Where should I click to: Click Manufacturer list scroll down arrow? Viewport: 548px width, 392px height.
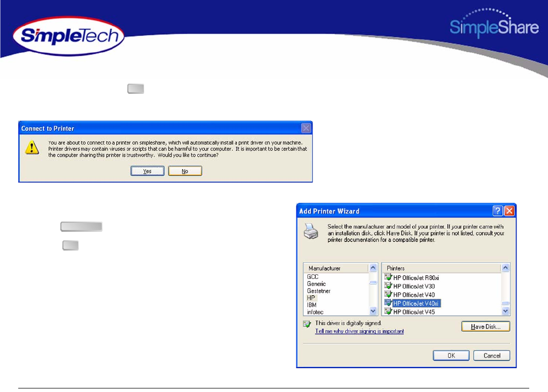tap(373, 310)
